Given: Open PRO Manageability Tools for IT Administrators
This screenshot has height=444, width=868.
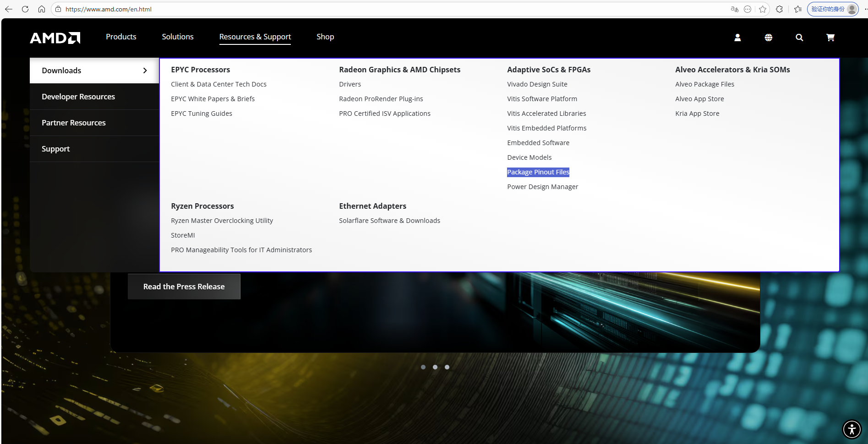Looking at the screenshot, I should 241,250.
